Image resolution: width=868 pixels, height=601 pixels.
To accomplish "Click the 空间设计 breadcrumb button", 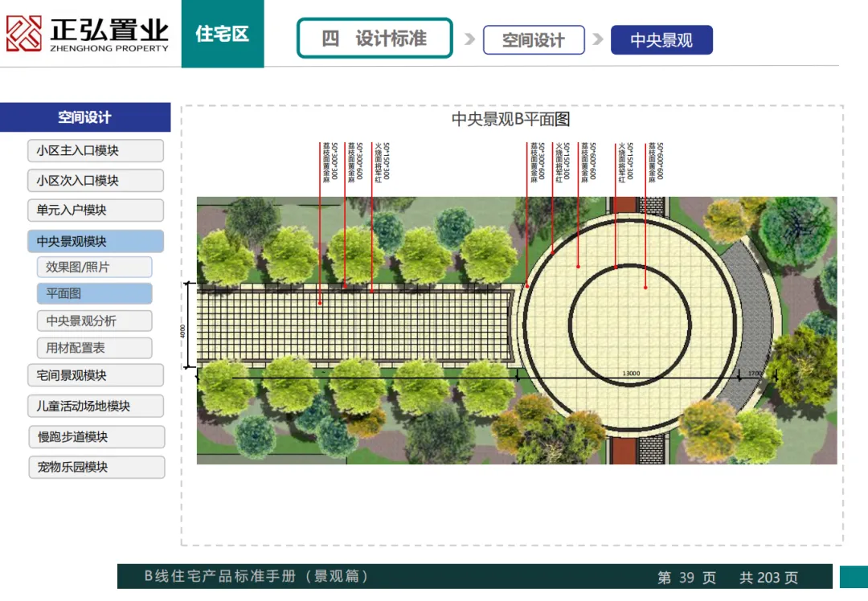I will click(x=534, y=40).
